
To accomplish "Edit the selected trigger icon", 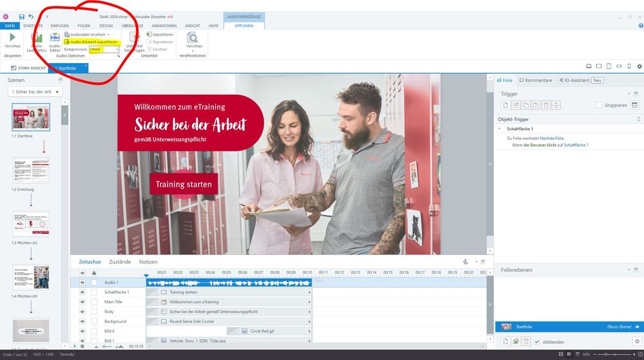I will click(x=516, y=106).
